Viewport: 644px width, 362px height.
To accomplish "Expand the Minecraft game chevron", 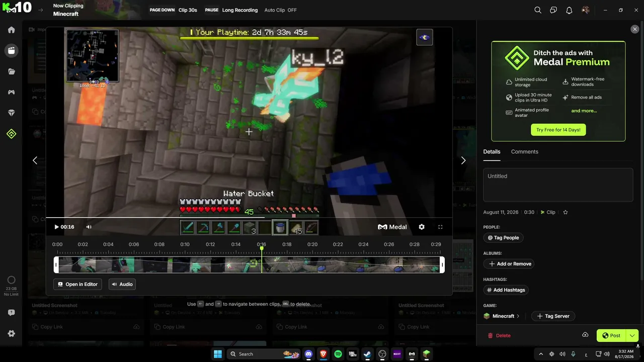I will tap(518, 316).
